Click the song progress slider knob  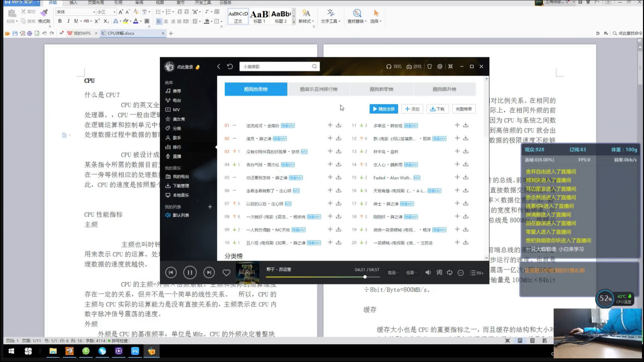pos(365,277)
